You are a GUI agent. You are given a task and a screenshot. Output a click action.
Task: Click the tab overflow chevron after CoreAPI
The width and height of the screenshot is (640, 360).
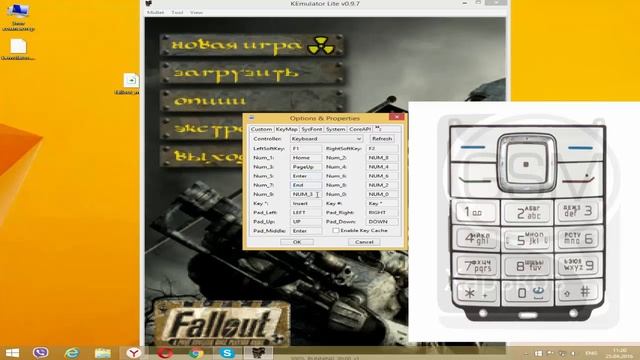click(x=378, y=129)
